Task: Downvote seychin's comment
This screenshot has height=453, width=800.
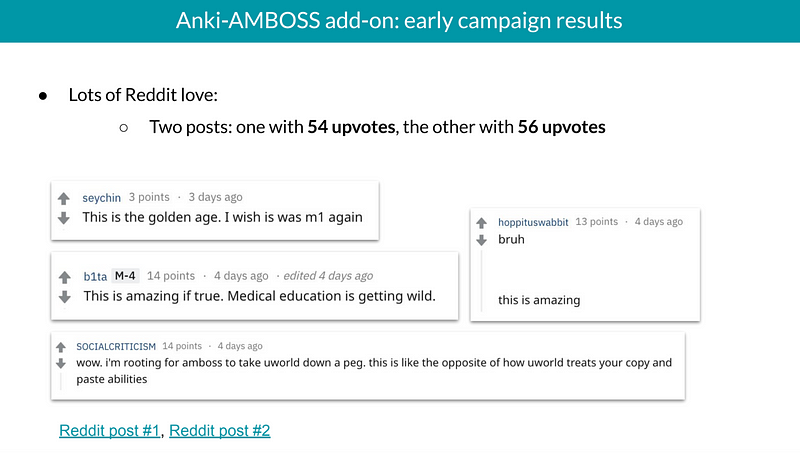Action: (x=64, y=218)
